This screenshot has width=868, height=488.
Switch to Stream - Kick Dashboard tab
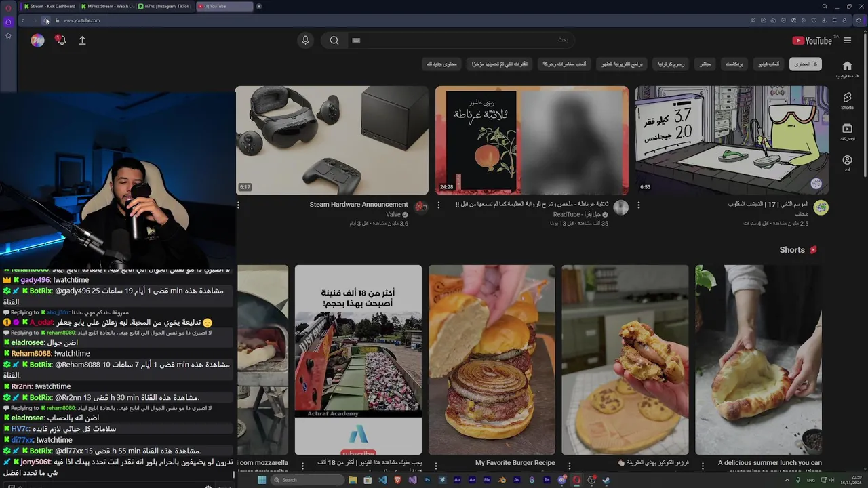(50, 6)
